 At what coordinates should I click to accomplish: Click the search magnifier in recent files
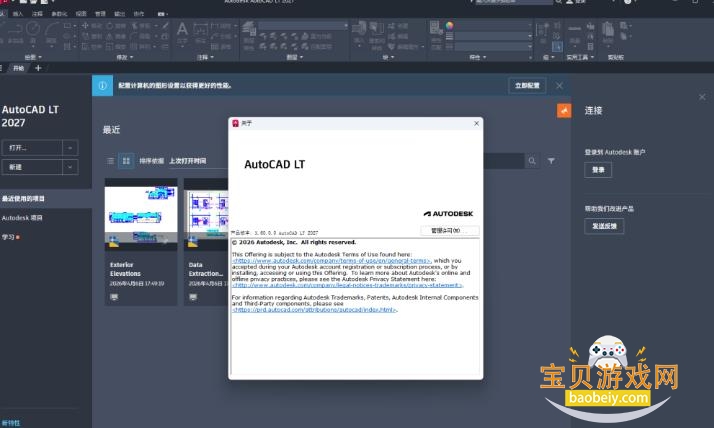(532, 161)
